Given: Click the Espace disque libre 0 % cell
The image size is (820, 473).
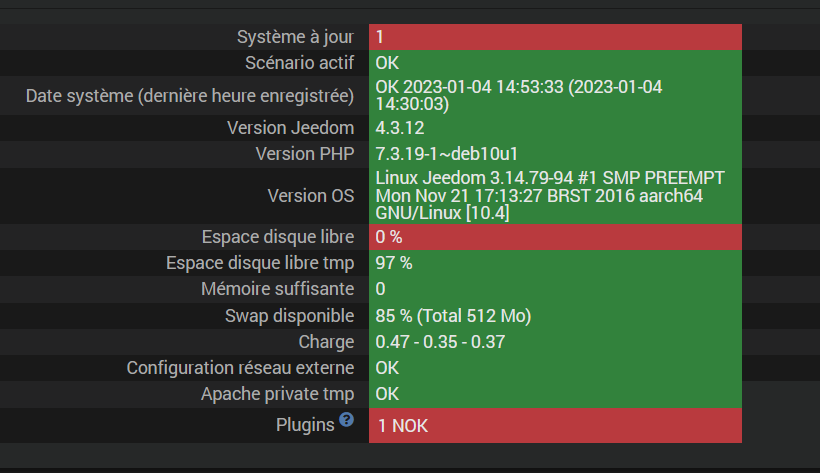Looking at the screenshot, I should (x=555, y=237).
